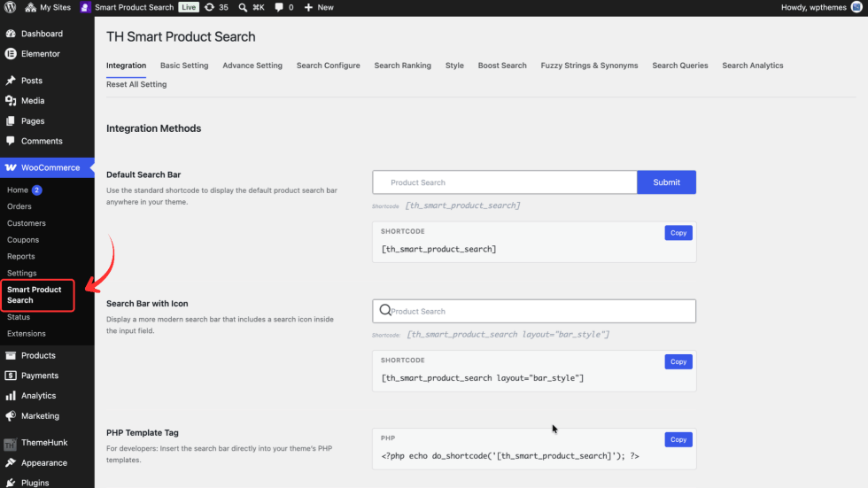
Task: Copy the default search bar shortcode
Action: [x=678, y=233]
